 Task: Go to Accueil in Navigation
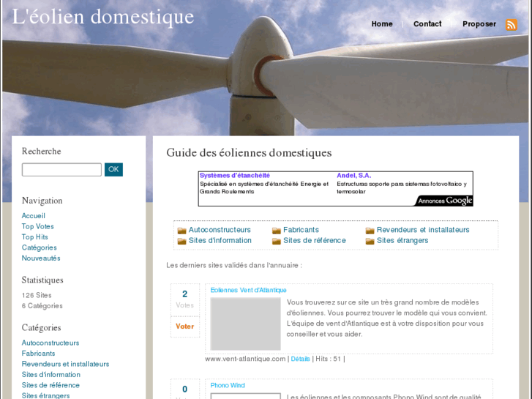point(33,216)
